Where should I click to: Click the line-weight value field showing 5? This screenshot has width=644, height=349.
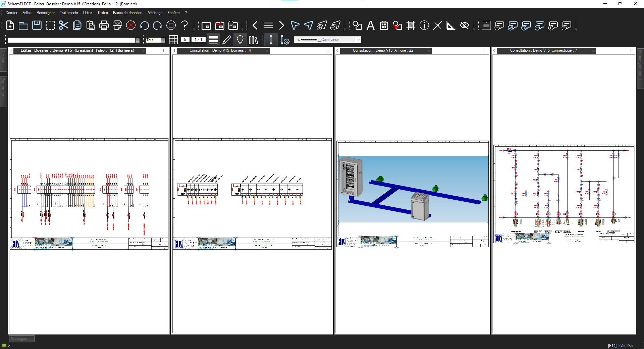tap(185, 40)
